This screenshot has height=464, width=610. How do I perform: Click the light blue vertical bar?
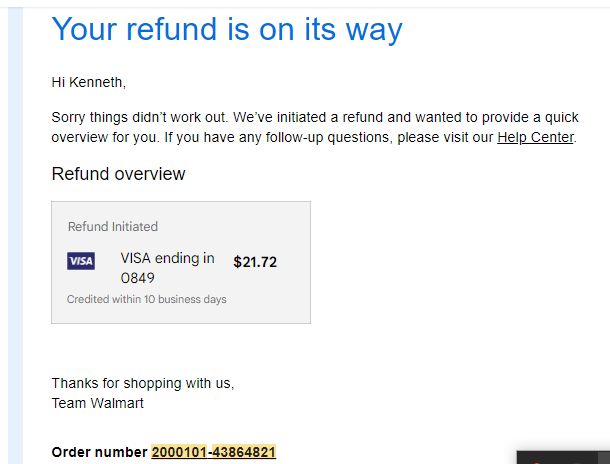[16, 235]
